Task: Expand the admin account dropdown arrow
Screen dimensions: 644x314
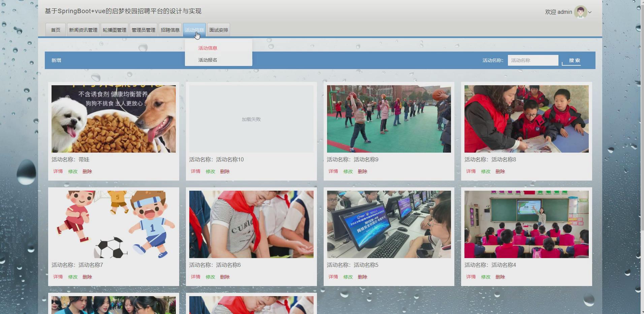Action: [590, 12]
